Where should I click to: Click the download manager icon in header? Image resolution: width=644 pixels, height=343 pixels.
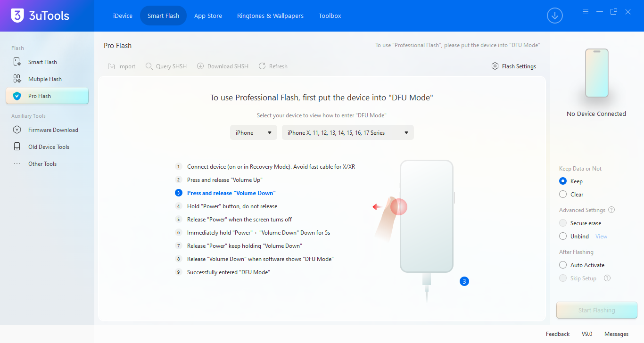pos(555,16)
